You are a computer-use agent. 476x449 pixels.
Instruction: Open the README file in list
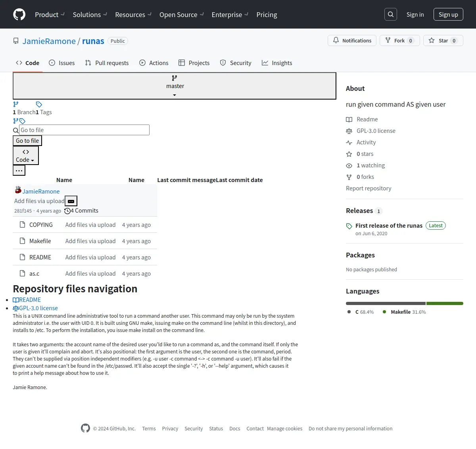[40, 257]
